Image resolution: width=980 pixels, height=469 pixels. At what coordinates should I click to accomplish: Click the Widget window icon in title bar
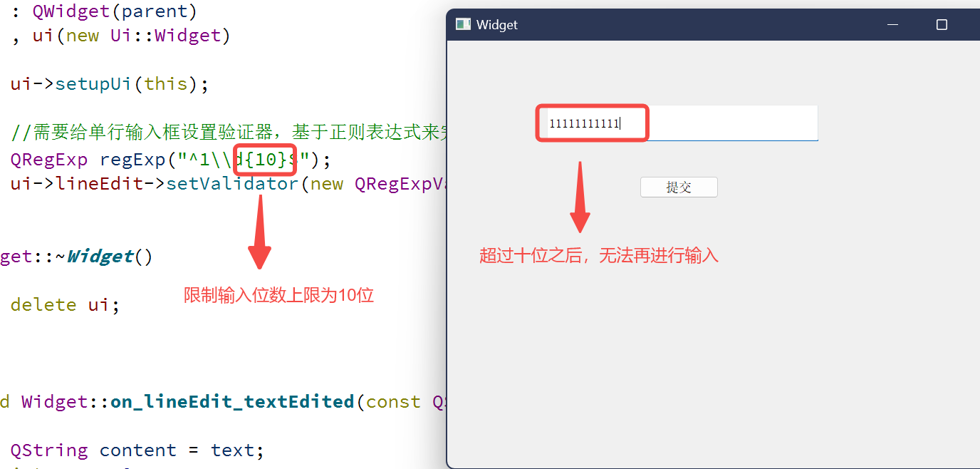pos(463,24)
